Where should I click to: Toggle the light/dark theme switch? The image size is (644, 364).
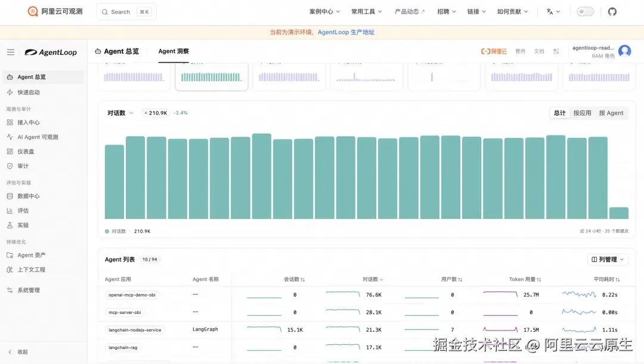click(x=586, y=11)
